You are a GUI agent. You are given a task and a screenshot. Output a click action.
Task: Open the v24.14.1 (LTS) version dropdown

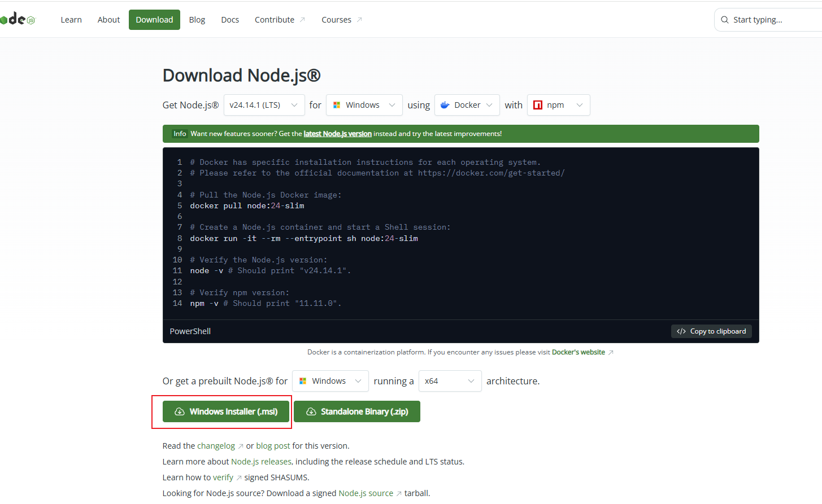tap(264, 105)
